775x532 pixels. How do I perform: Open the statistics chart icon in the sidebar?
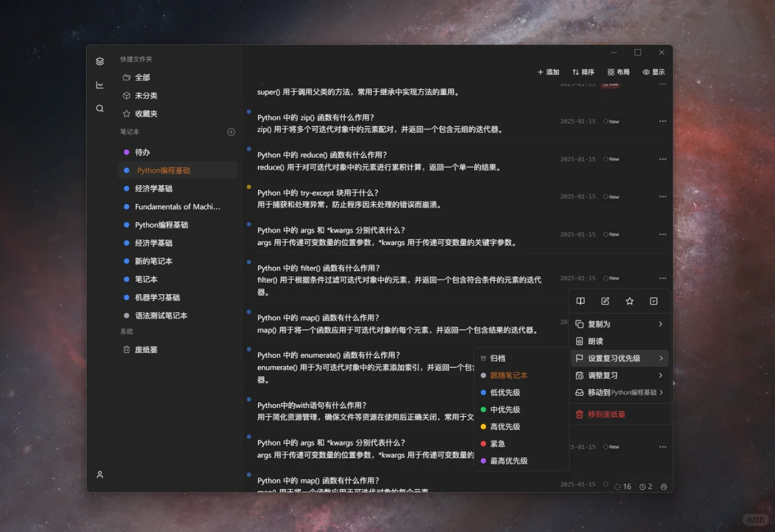(99, 85)
